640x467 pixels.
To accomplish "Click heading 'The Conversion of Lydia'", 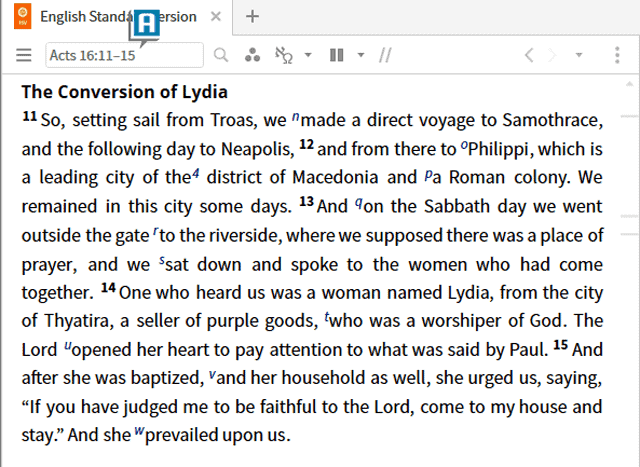I will 124,91.
